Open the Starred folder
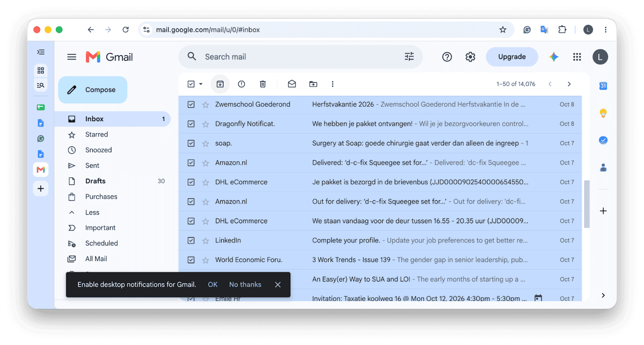This screenshot has width=644, height=345. 112,134
